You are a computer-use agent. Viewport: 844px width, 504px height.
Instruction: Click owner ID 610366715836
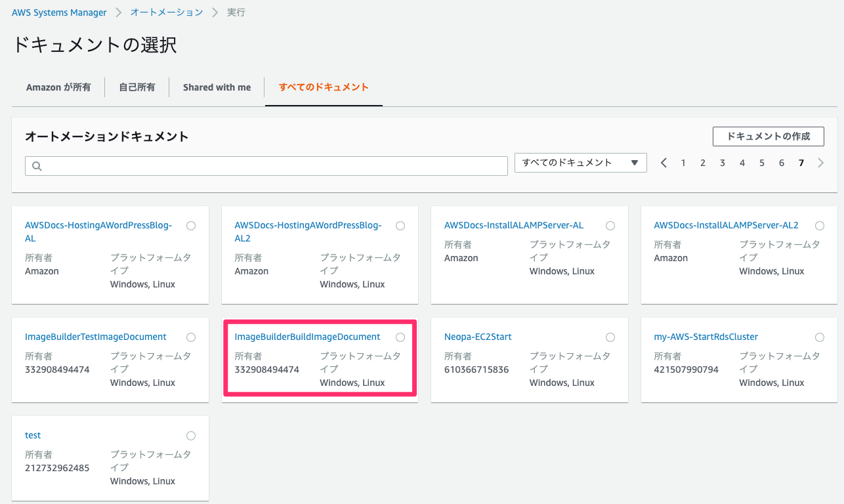coord(476,369)
